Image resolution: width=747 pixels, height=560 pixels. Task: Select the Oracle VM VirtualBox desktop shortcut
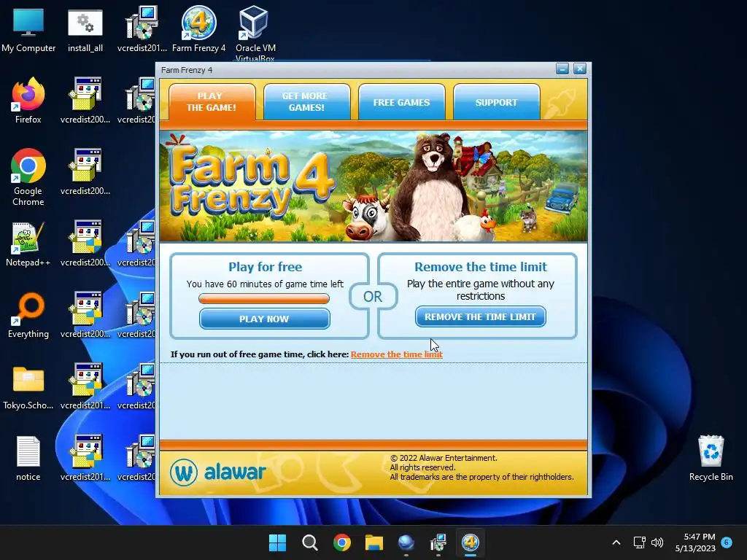[255, 34]
